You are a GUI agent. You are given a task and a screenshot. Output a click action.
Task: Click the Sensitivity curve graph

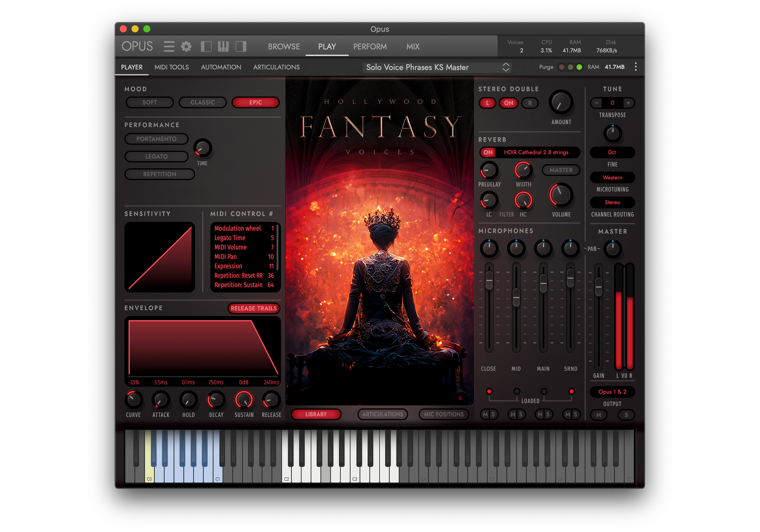[x=159, y=257]
